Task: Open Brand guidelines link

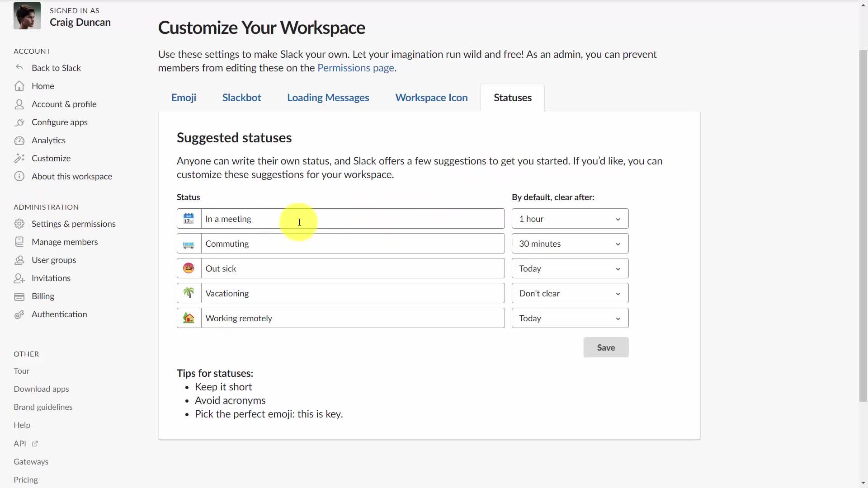Action: 43,407
